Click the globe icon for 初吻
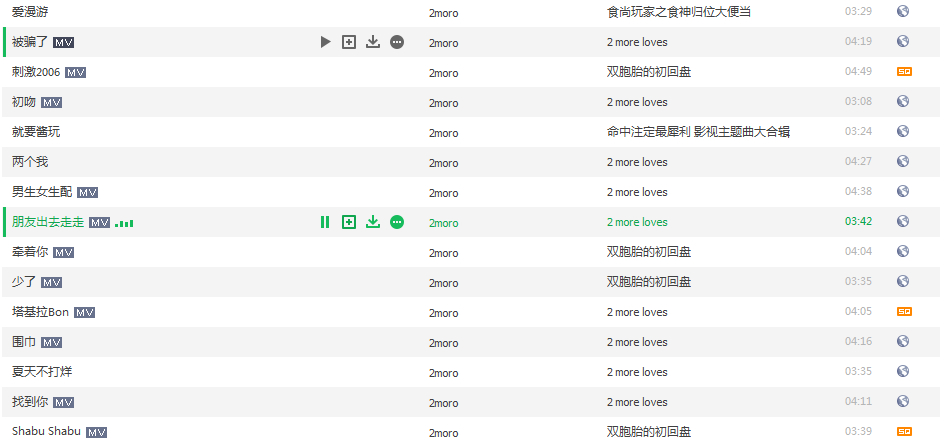The height and width of the screenshot is (443, 944). point(902,101)
